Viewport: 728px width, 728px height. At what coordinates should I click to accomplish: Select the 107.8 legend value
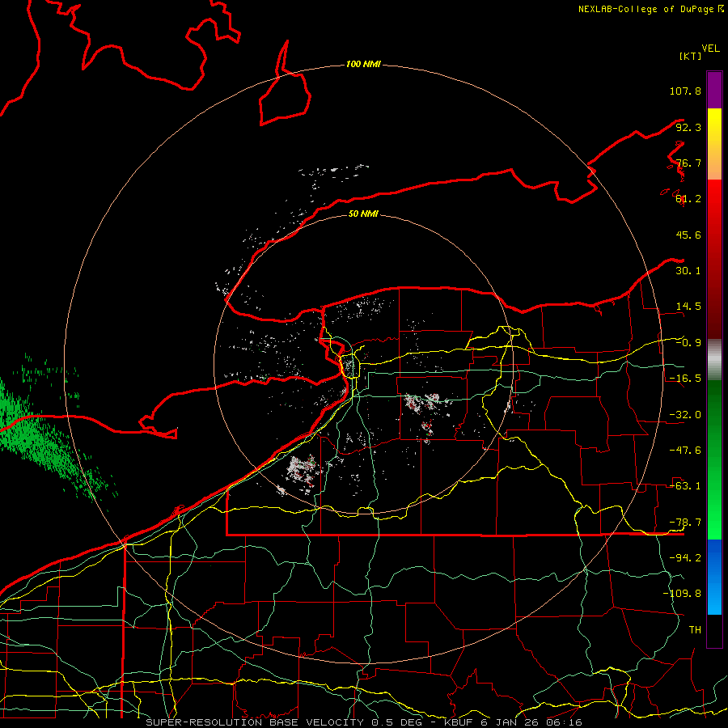pos(685,91)
